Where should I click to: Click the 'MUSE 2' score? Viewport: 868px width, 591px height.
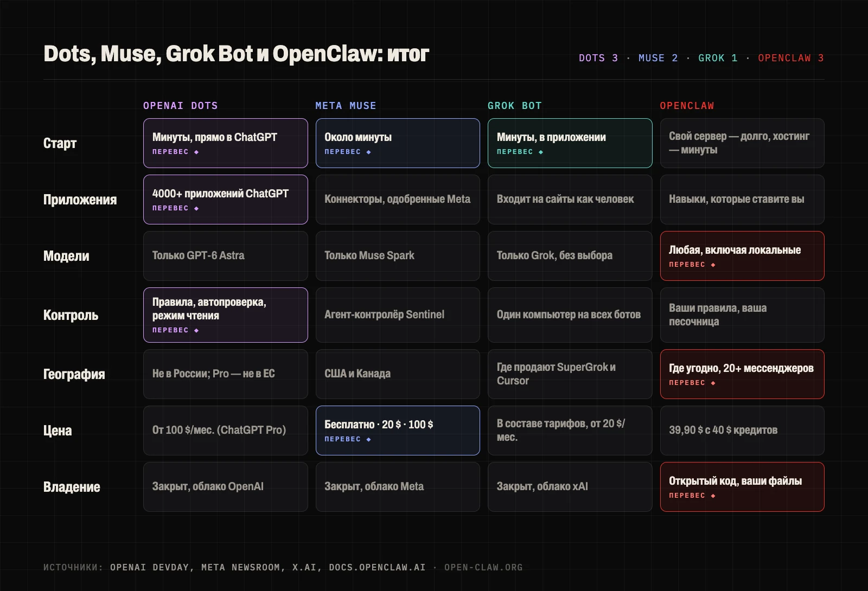658,58
